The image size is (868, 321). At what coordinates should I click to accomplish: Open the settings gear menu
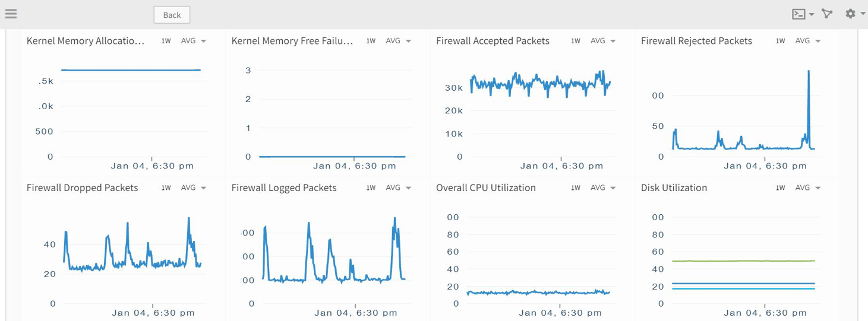point(851,14)
